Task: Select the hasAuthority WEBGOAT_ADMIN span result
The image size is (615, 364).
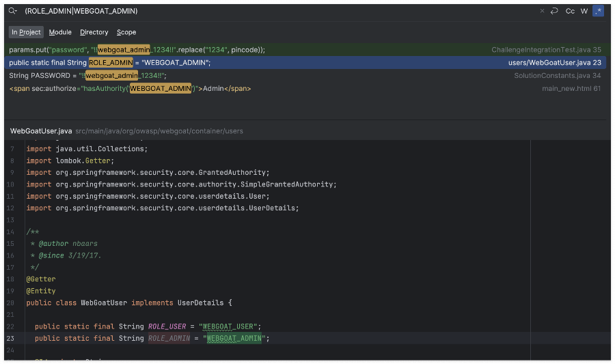Action: point(305,89)
